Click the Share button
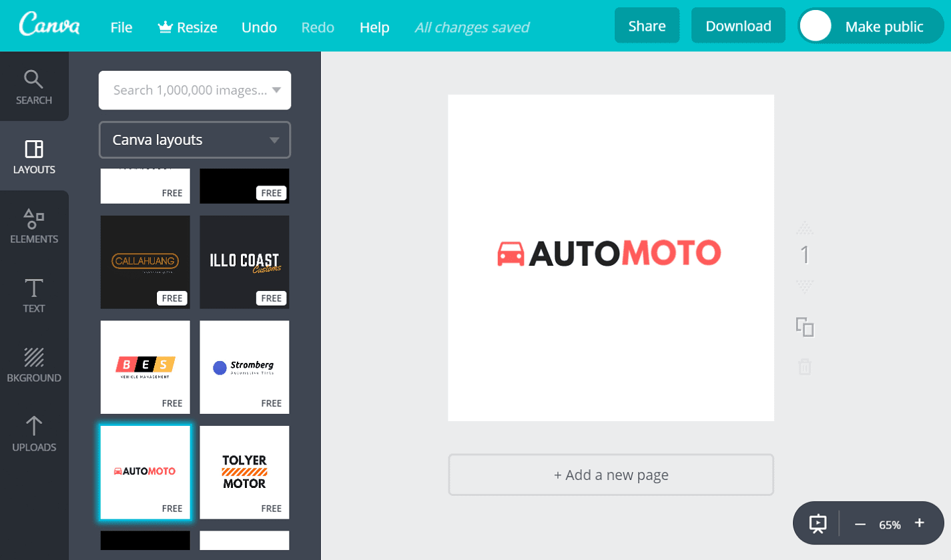 coord(647,26)
